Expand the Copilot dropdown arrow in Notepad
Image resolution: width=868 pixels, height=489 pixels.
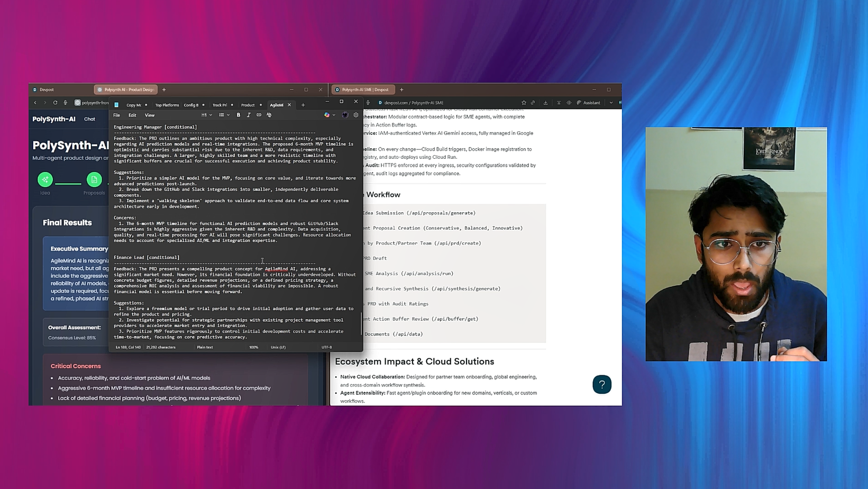334,115
